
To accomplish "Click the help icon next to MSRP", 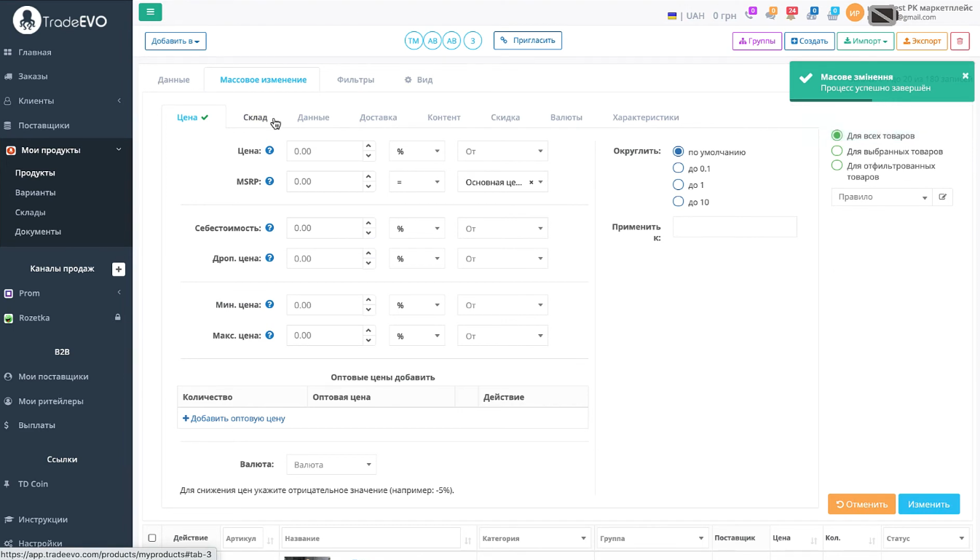I will 269,181.
